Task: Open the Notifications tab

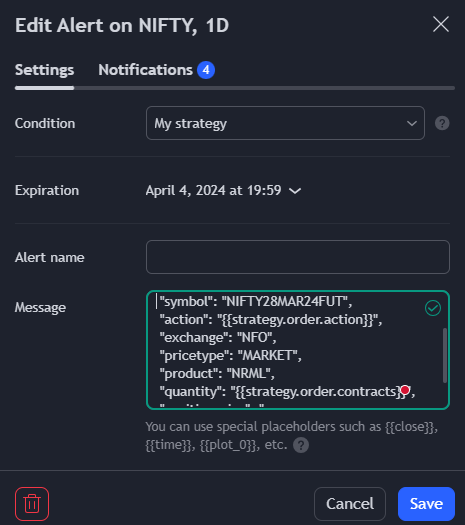Action: pos(146,70)
